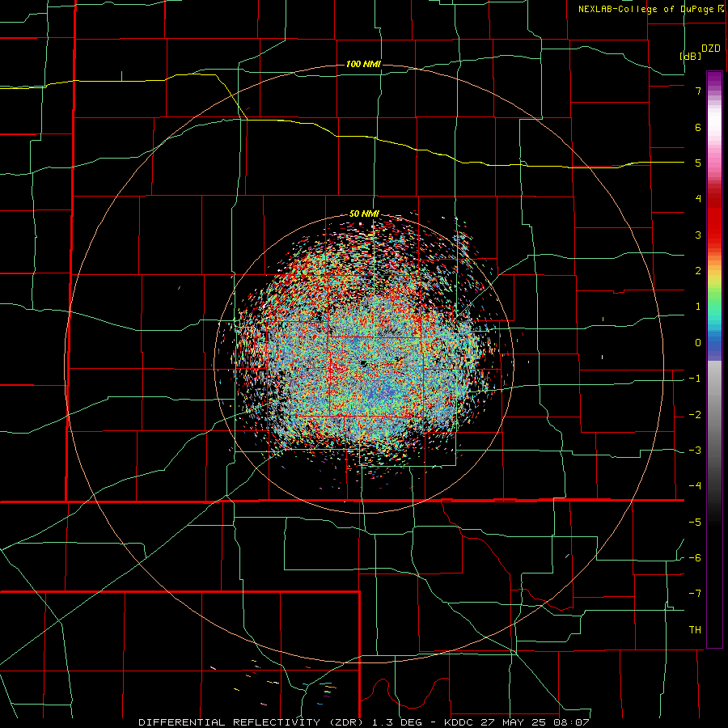Click the gray -2 dB color band in the legend
Screen dimensions: 728x728
[x=714, y=414]
